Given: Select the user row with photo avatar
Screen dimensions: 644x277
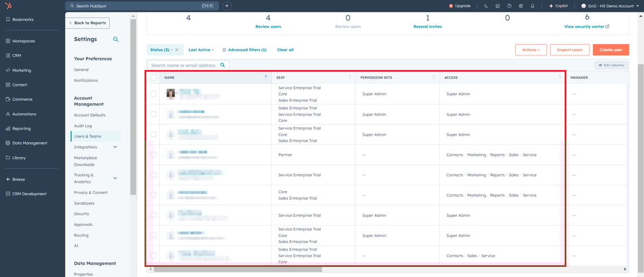Looking at the screenshot, I should click(154, 94).
